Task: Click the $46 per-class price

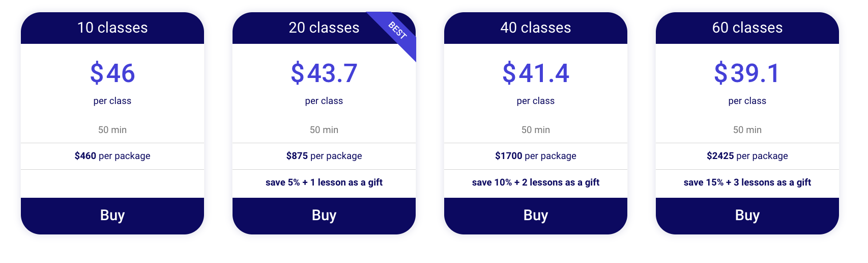Action: coord(112,73)
